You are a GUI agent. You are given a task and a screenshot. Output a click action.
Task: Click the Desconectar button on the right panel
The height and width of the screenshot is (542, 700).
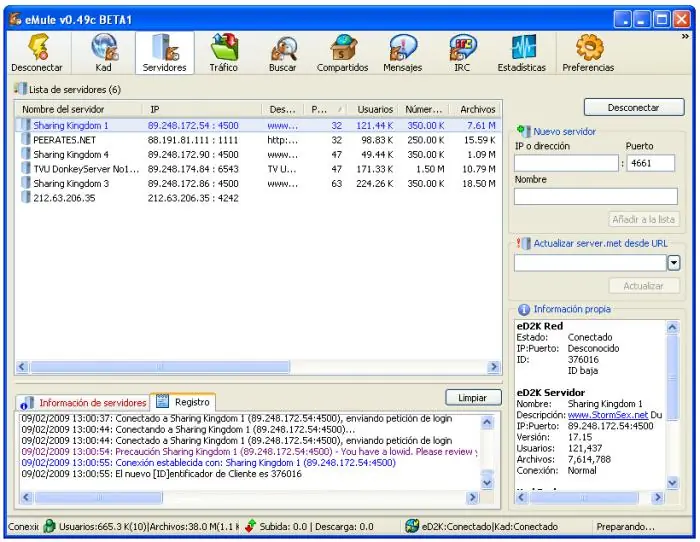[634, 108]
